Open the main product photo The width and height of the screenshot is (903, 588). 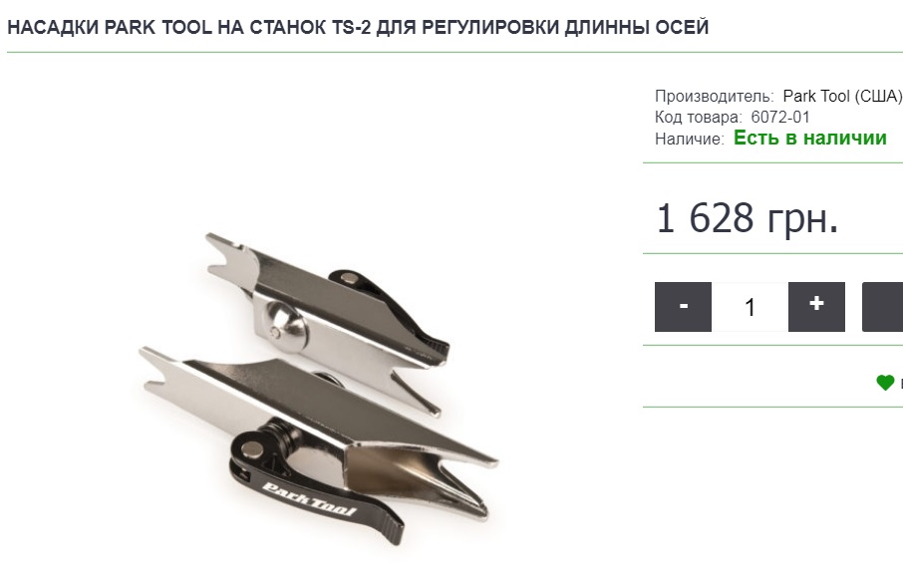(x=320, y=389)
